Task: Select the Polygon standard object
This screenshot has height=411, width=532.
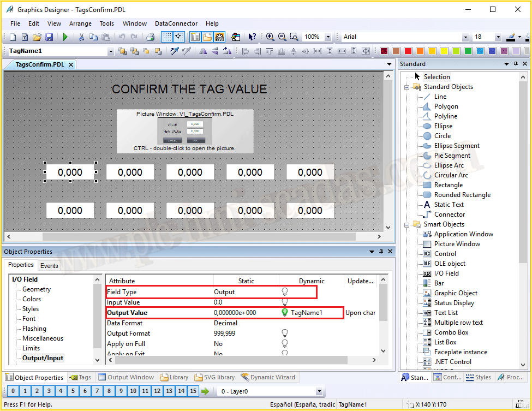Action: 446,106
